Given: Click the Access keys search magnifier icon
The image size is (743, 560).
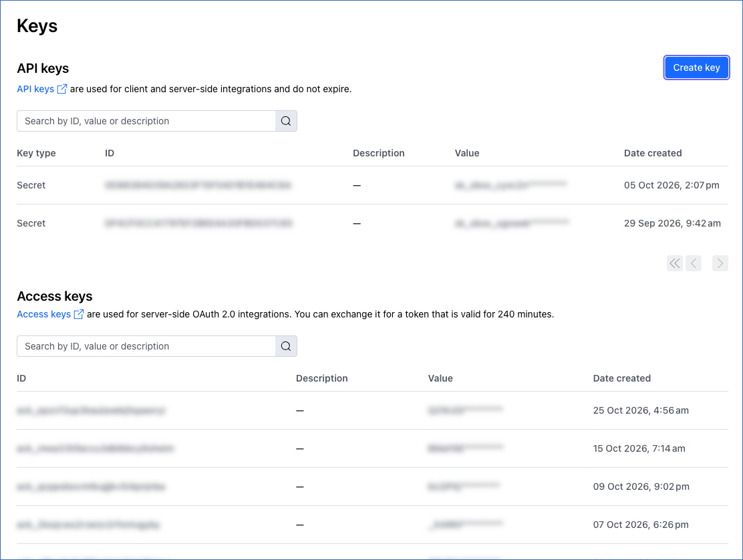Looking at the screenshot, I should [286, 346].
